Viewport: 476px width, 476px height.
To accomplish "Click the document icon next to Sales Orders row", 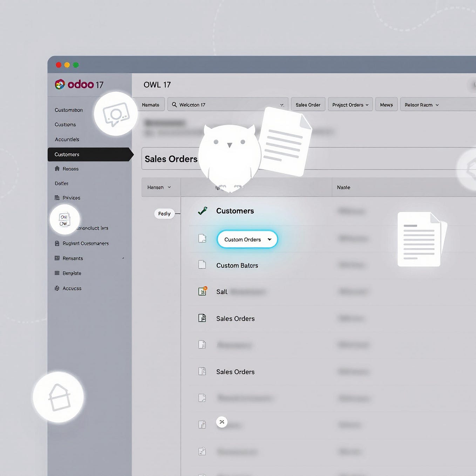I will point(202,318).
